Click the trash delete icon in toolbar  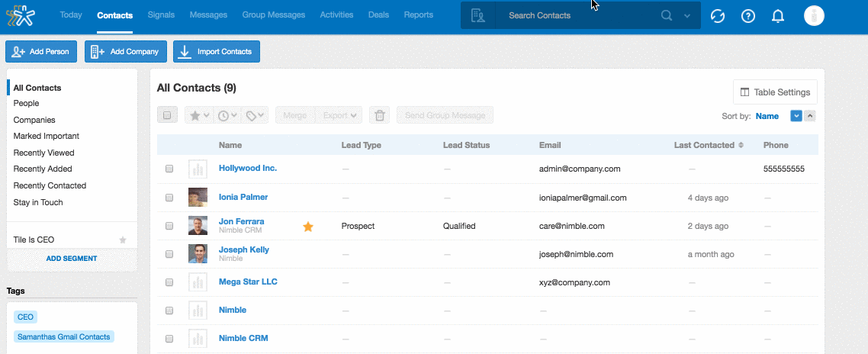(x=379, y=115)
